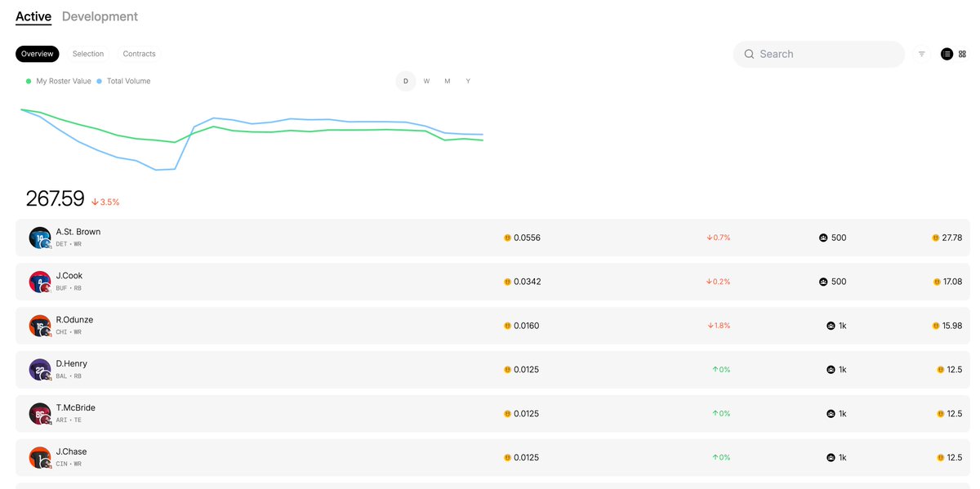Select the Overview pill button

(x=38, y=54)
